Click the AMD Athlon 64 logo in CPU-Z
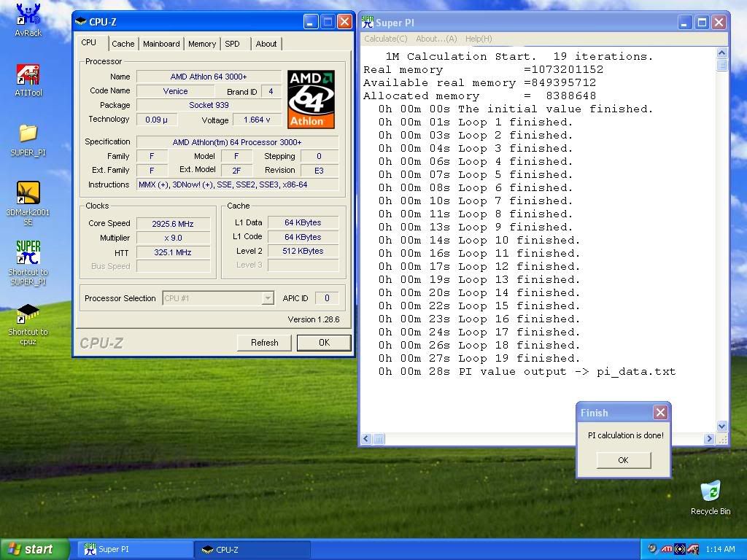Viewport: 747px width, 560px height. tap(311, 99)
